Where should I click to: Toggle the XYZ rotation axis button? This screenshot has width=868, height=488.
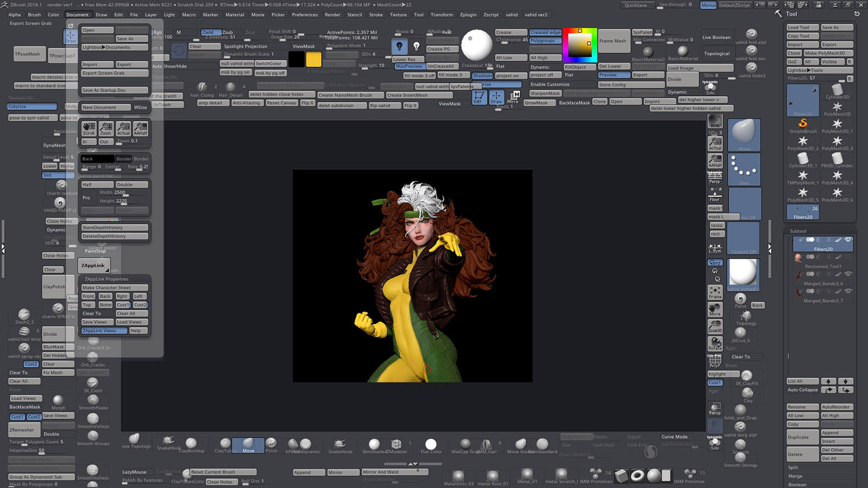coord(715,263)
